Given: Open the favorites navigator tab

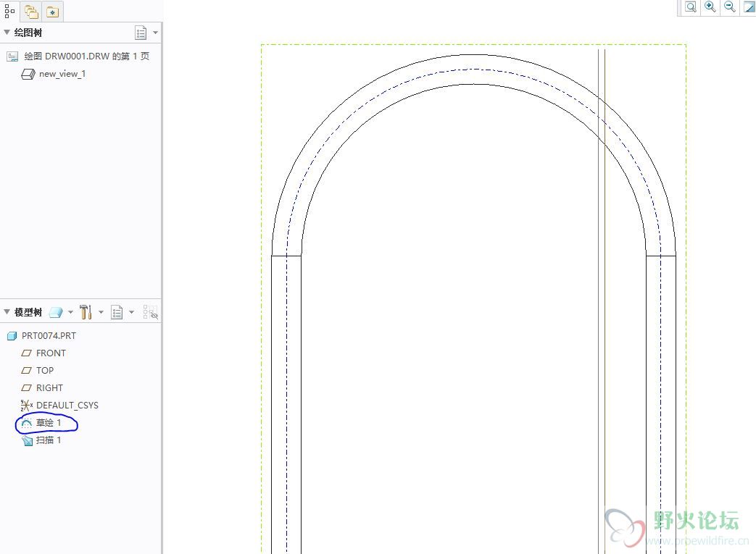Looking at the screenshot, I should tap(53, 12).
